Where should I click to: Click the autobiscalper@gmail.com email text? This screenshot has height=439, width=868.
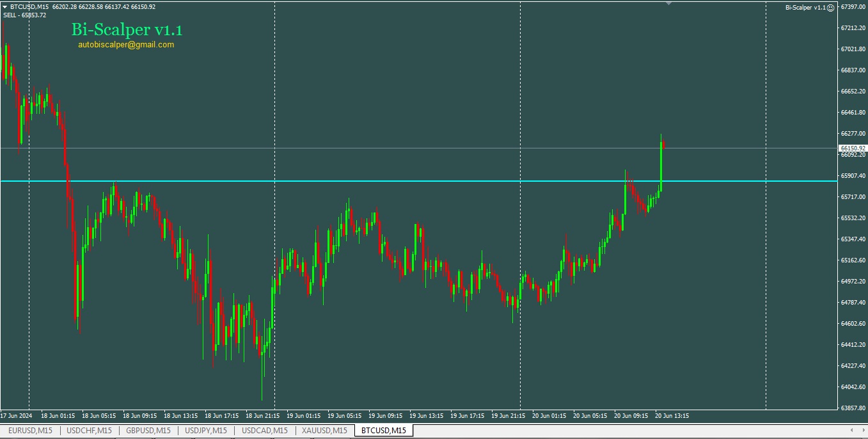click(126, 45)
